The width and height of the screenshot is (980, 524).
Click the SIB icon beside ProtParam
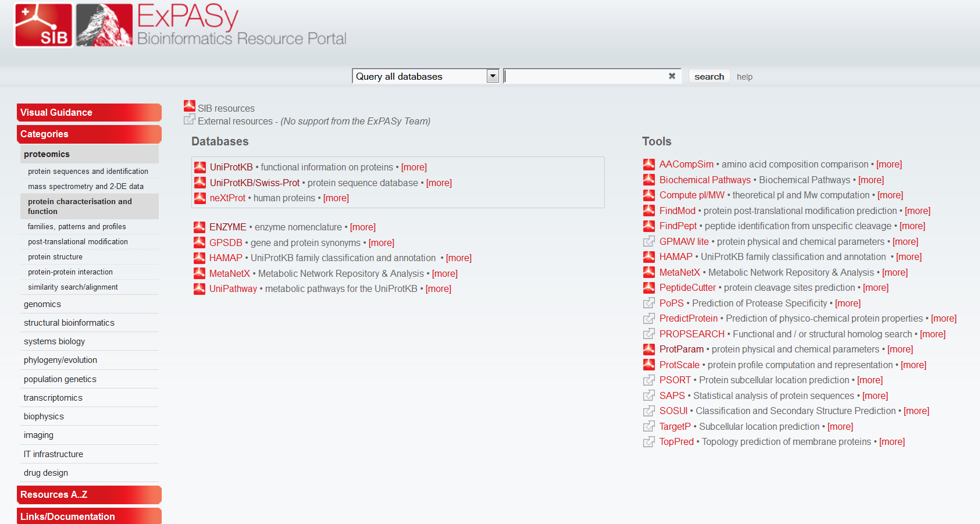[x=649, y=349]
